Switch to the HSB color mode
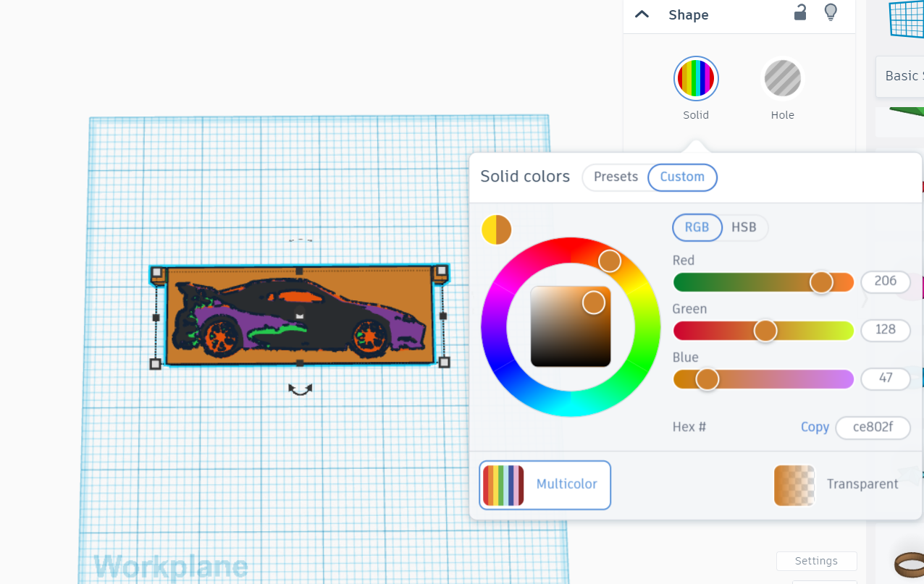This screenshot has height=584, width=924. click(744, 227)
